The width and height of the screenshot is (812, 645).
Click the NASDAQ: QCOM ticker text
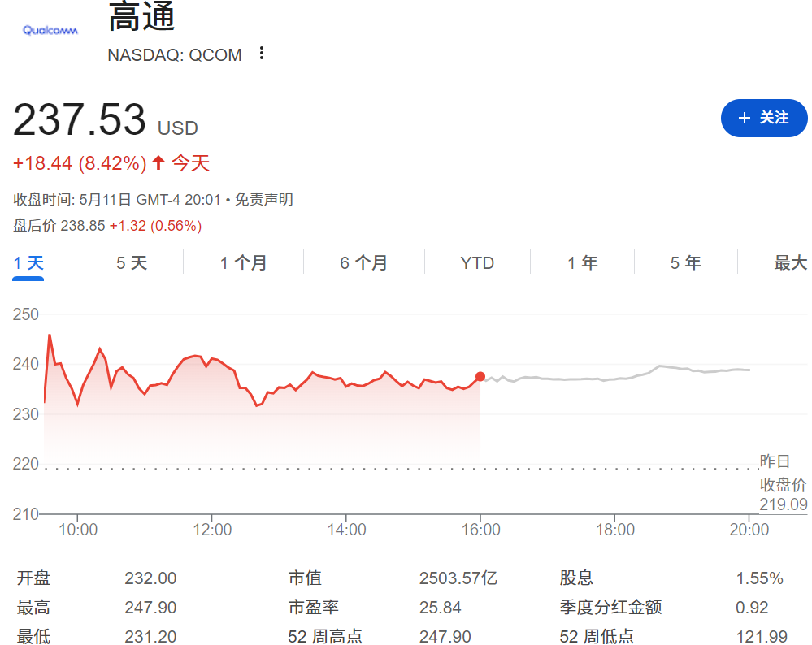coord(175,55)
